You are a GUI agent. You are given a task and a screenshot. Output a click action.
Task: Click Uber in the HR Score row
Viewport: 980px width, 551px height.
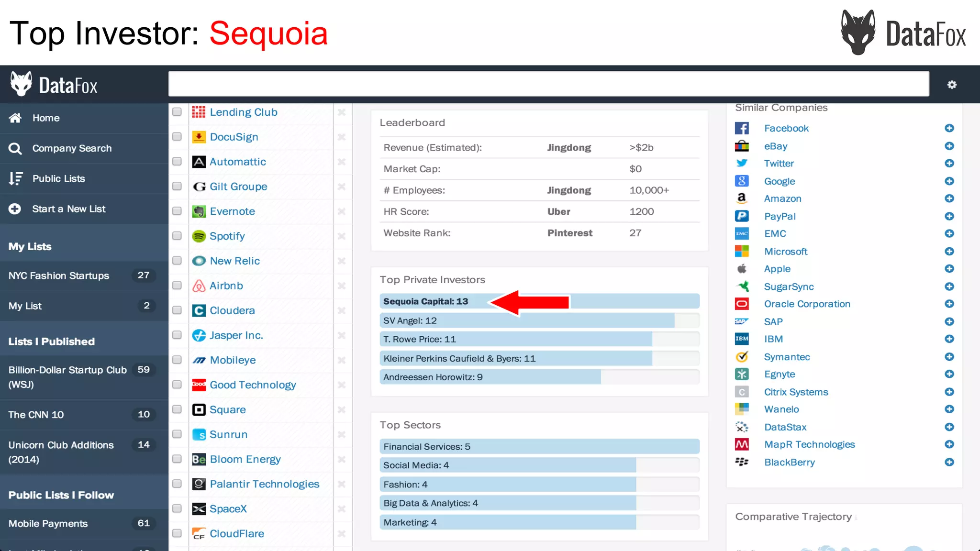coord(558,211)
